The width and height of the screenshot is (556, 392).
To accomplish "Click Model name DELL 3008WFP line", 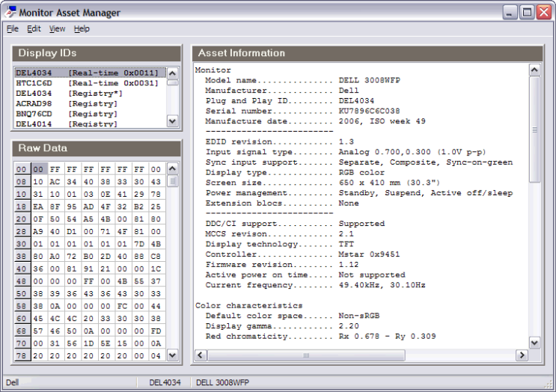I will (x=302, y=81).
